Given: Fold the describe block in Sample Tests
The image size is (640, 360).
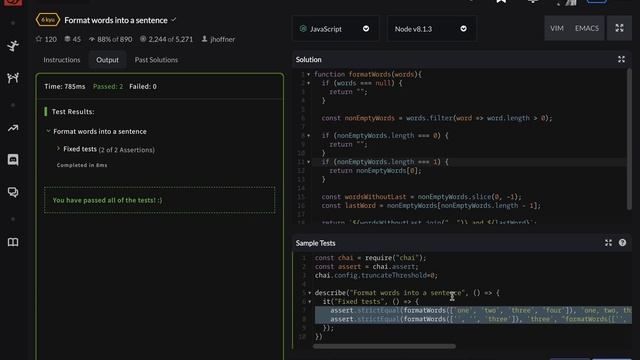Looking at the screenshot, I should [x=309, y=293].
